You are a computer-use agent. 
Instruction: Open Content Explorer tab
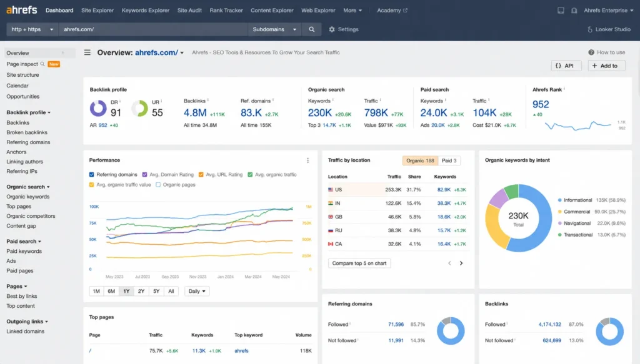tap(272, 10)
